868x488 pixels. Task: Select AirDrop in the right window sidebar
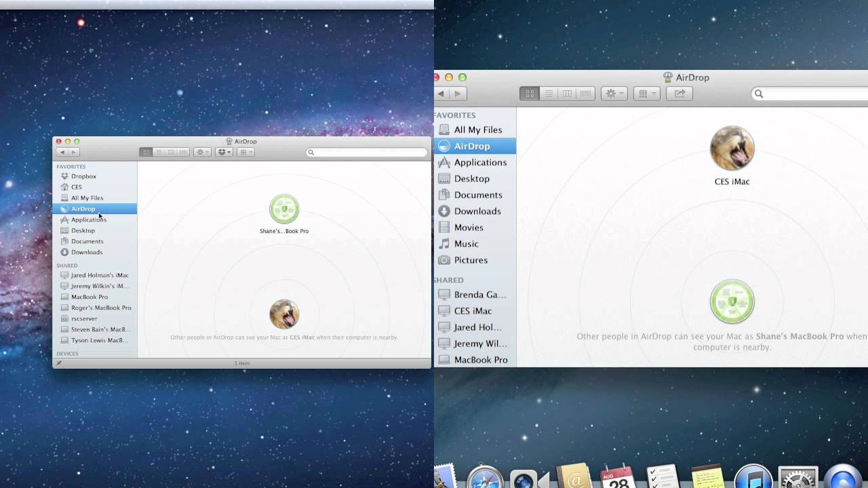coord(475,146)
